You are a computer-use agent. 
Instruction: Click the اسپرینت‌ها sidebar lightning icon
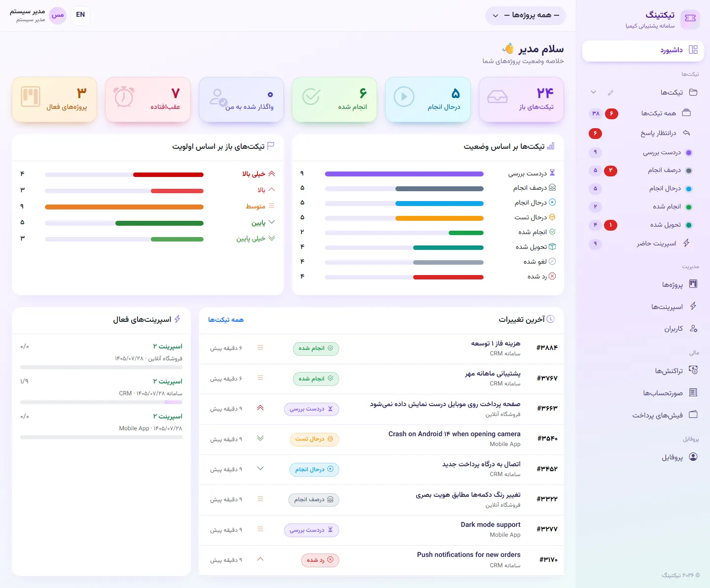(x=693, y=306)
